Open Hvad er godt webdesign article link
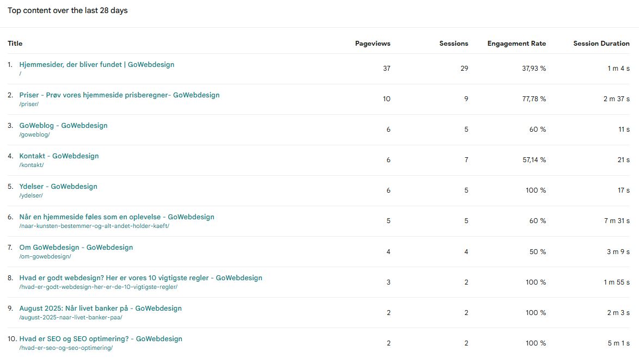This screenshot has width=639, height=364. tap(140, 278)
